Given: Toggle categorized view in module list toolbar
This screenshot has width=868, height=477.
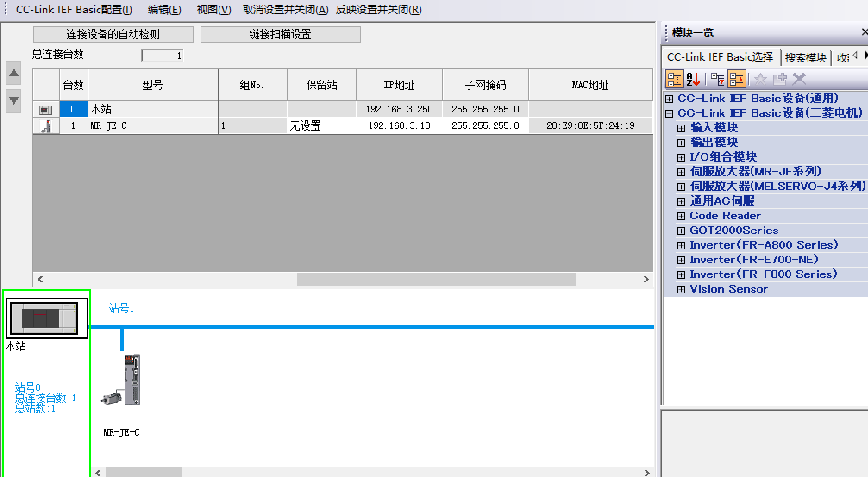Looking at the screenshot, I should tap(674, 79).
